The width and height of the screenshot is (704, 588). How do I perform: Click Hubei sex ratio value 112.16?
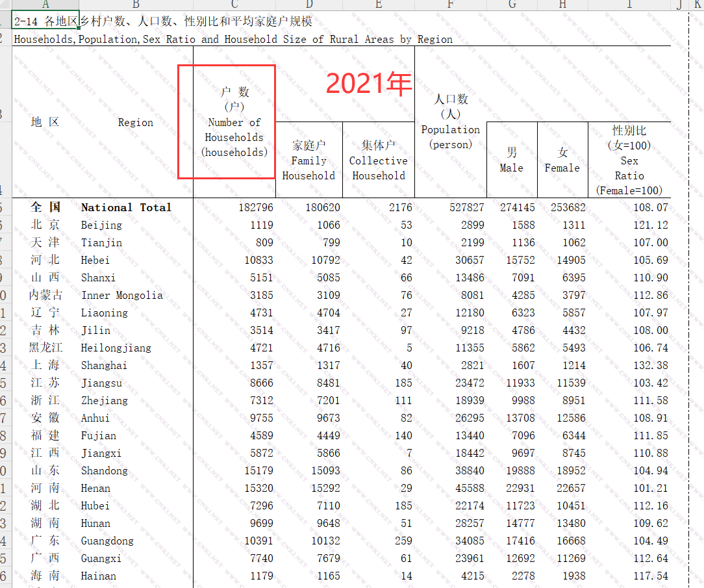[x=651, y=505]
